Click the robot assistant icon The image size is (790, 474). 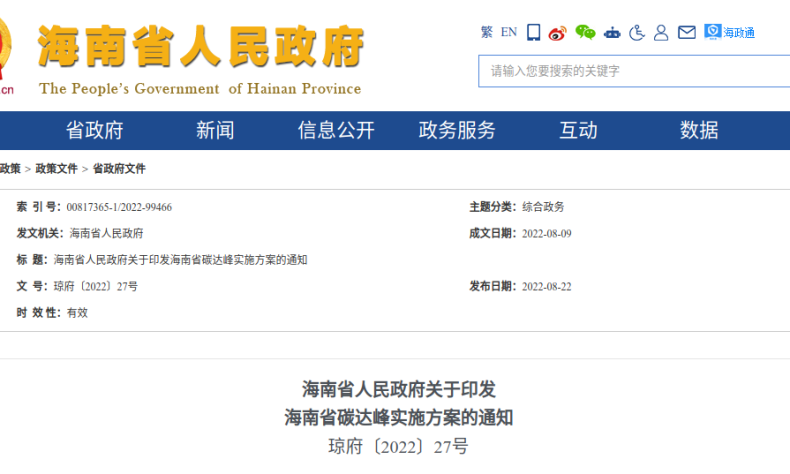click(x=612, y=33)
